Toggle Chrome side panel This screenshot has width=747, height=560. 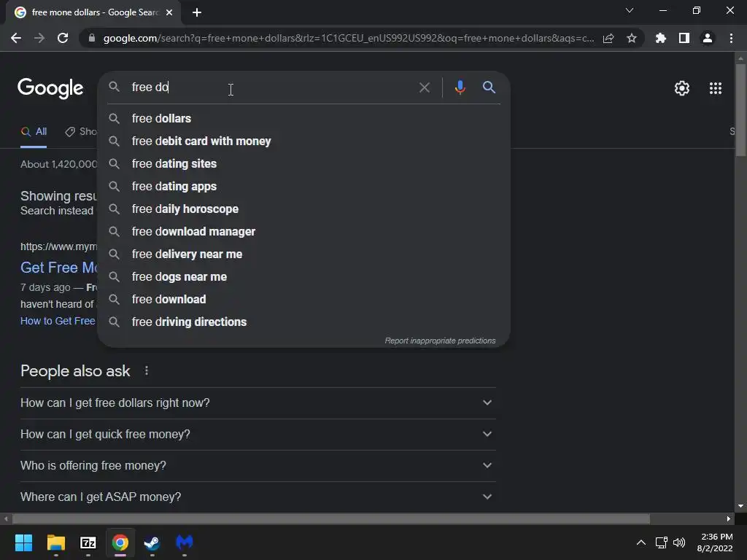point(684,38)
